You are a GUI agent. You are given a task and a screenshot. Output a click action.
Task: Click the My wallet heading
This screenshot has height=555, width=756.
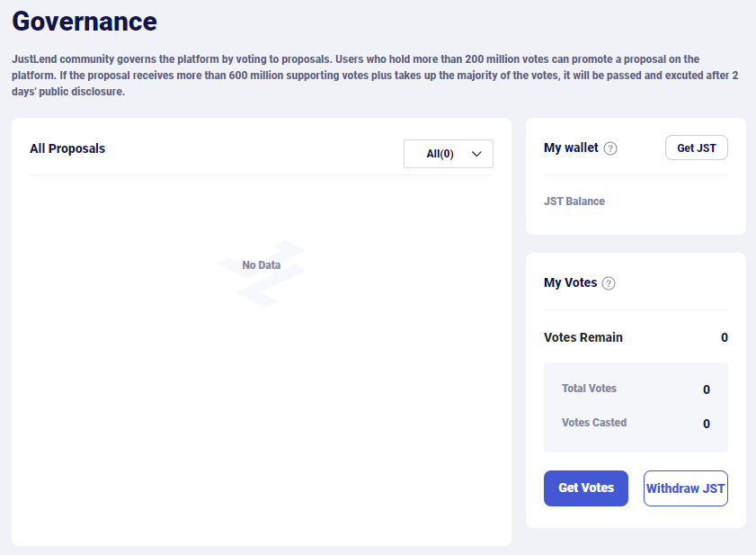(571, 148)
